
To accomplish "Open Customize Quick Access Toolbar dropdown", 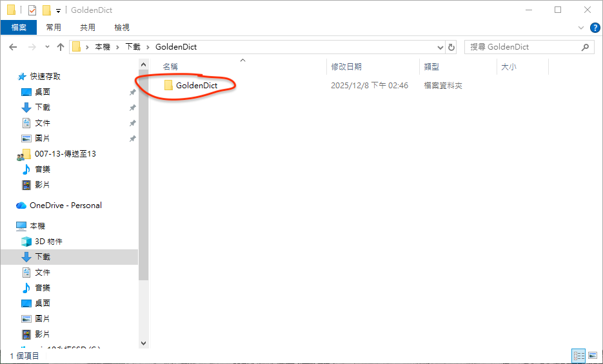I will [x=58, y=10].
